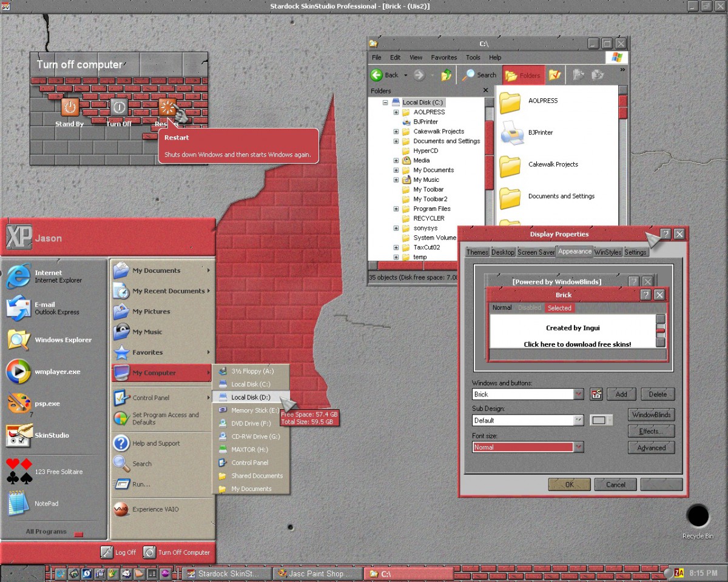Launch Internet Explorer from Start menu
Screen dimensions: 728x582
click(18, 276)
